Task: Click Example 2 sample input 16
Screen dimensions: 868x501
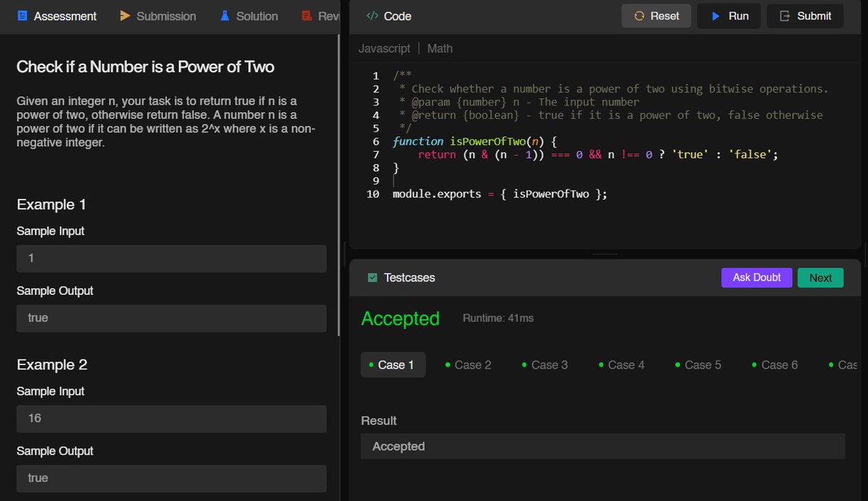Action: 171,419
